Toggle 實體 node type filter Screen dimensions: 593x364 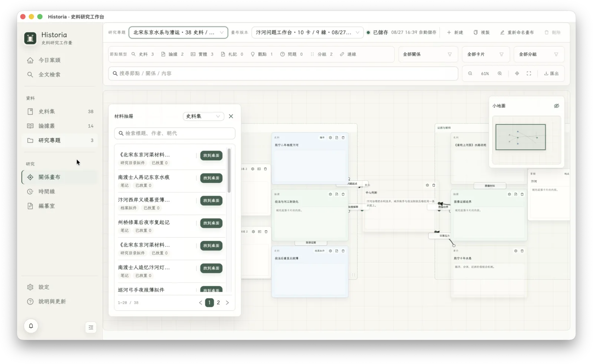pyautogui.click(x=202, y=54)
